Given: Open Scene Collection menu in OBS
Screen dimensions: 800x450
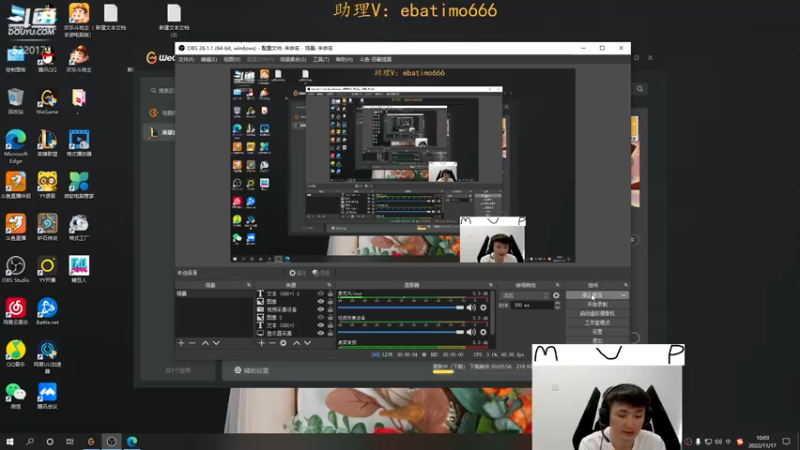Looking at the screenshot, I should 293,60.
